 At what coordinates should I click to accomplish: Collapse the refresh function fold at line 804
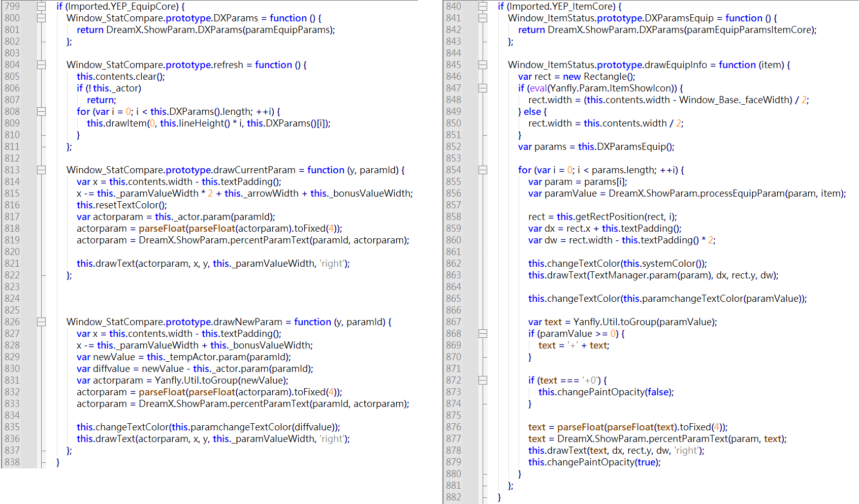[x=42, y=65]
